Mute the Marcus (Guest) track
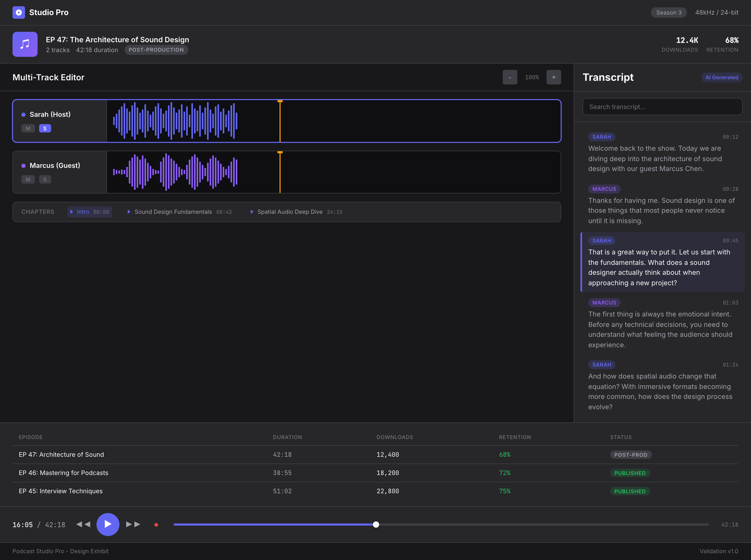Image resolution: width=751 pixels, height=560 pixels. pyautogui.click(x=28, y=179)
